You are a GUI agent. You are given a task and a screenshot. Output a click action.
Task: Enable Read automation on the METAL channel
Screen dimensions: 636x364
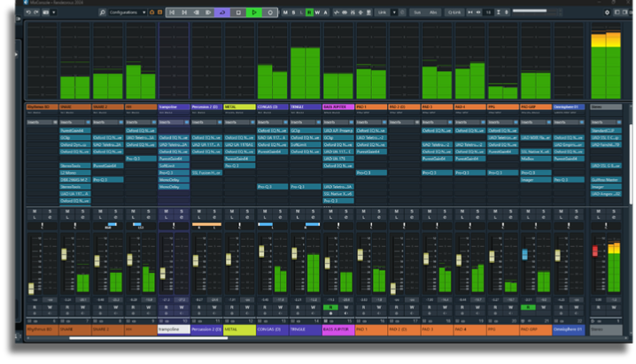tap(233, 307)
